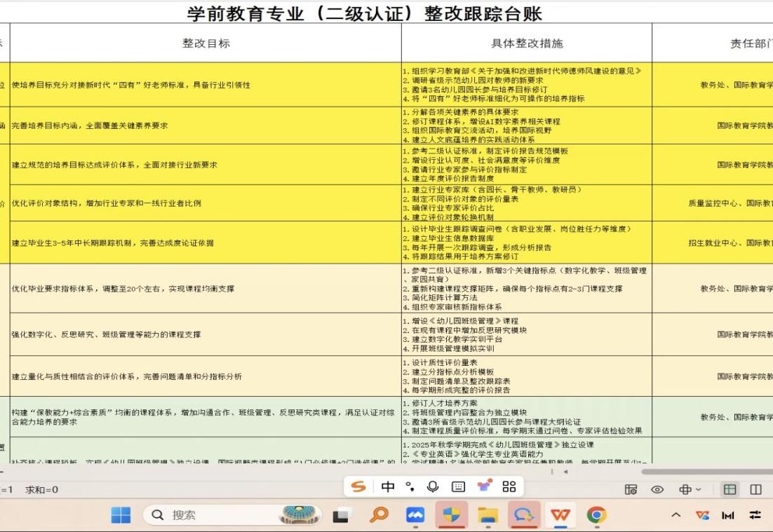Select measures cell starting 分解各项关键素养
The height and width of the screenshot is (532, 773).
pos(527,125)
